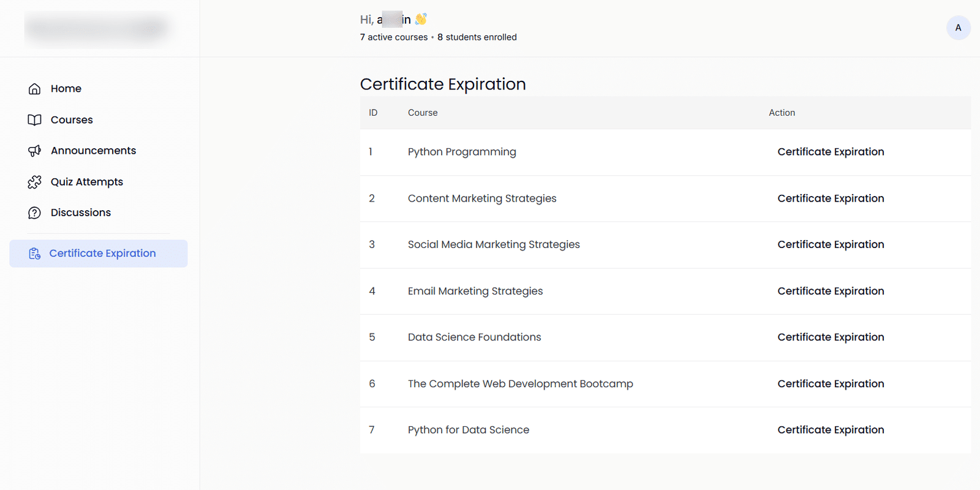
Task: Open Discussions from the sidebar
Action: (x=80, y=213)
